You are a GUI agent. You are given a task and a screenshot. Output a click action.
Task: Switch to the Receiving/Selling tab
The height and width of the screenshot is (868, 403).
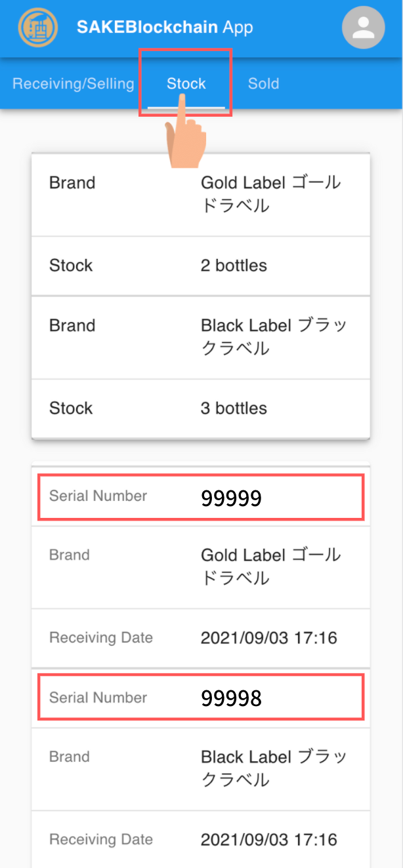[x=73, y=84]
